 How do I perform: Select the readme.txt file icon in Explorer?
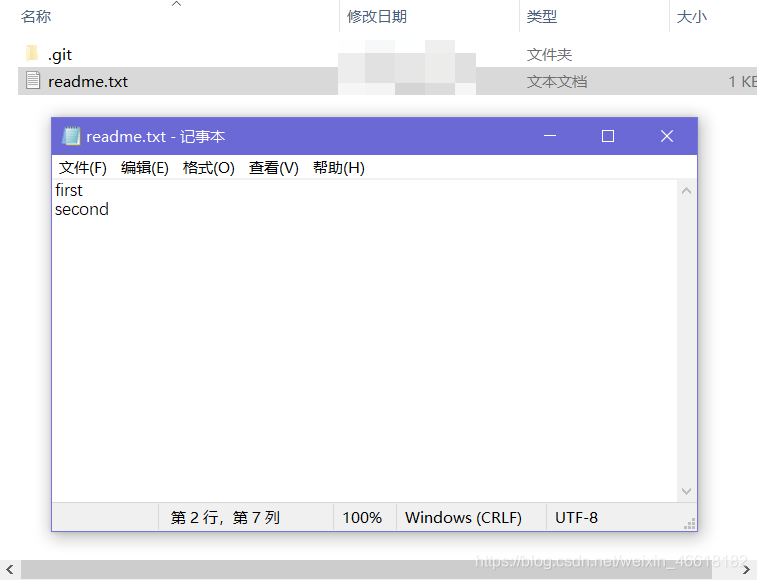(x=33, y=80)
